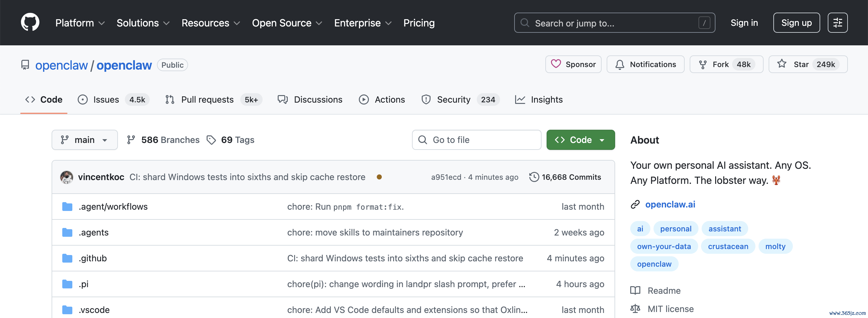Click the Fork icon

tap(703, 65)
